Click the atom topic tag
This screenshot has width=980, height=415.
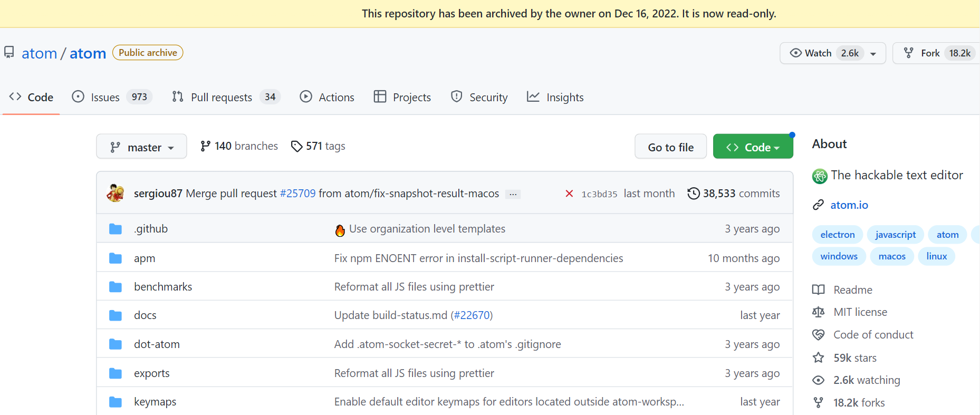pos(948,235)
